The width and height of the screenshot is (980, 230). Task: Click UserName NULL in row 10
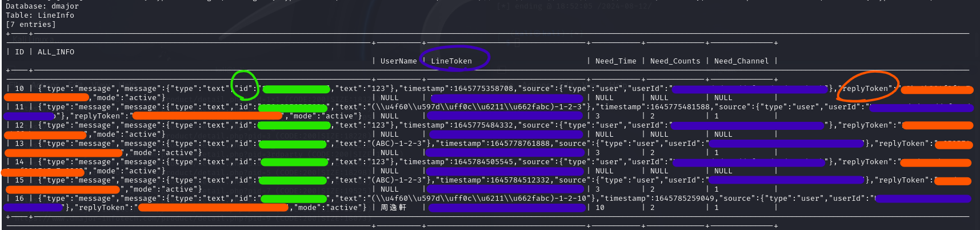[390, 98]
